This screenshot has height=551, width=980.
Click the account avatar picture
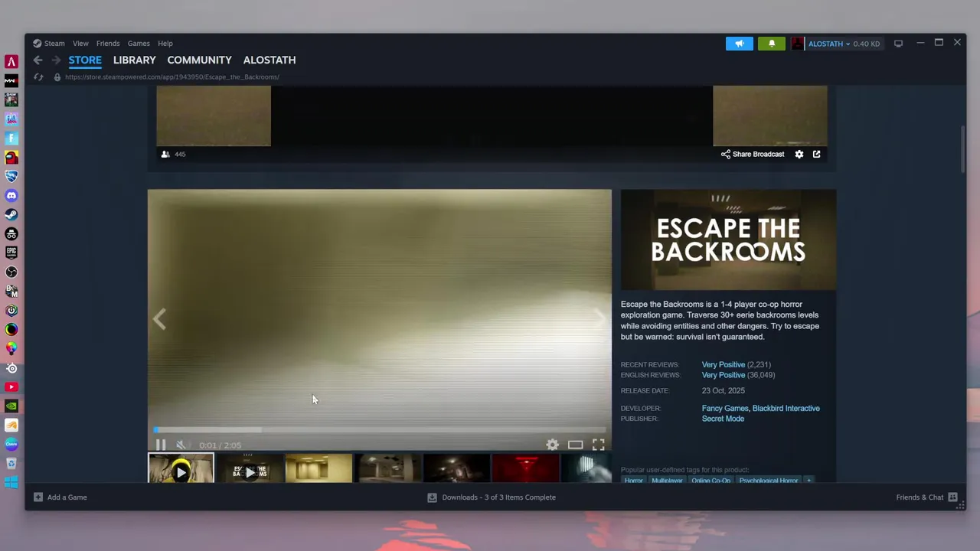click(798, 44)
